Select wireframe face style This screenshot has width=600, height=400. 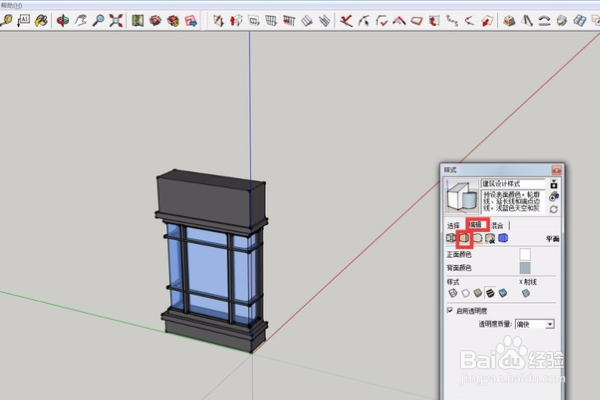(x=453, y=293)
